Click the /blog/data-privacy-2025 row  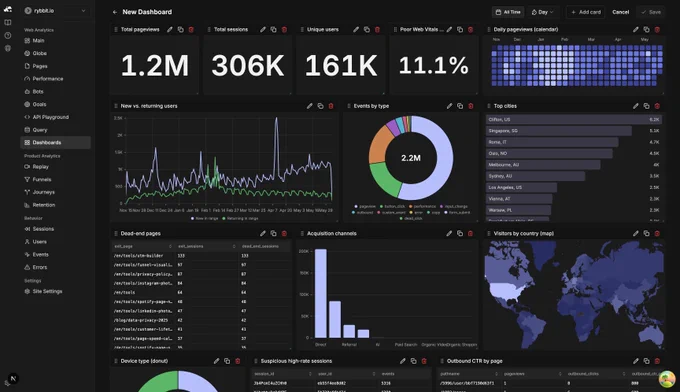click(201, 320)
